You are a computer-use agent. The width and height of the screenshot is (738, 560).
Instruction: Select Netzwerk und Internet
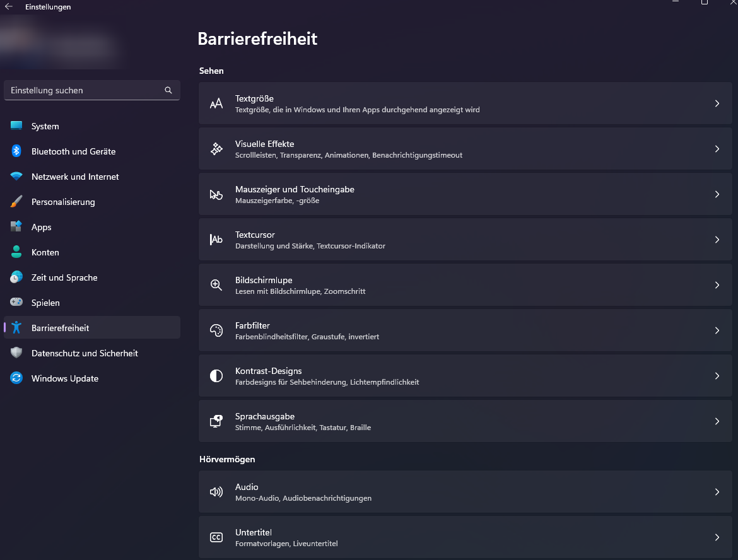[75, 177]
